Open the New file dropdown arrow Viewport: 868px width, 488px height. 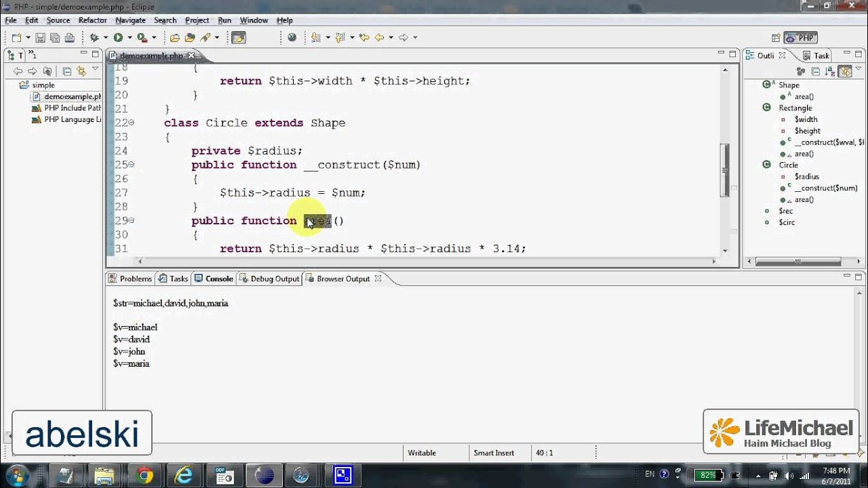(27, 38)
